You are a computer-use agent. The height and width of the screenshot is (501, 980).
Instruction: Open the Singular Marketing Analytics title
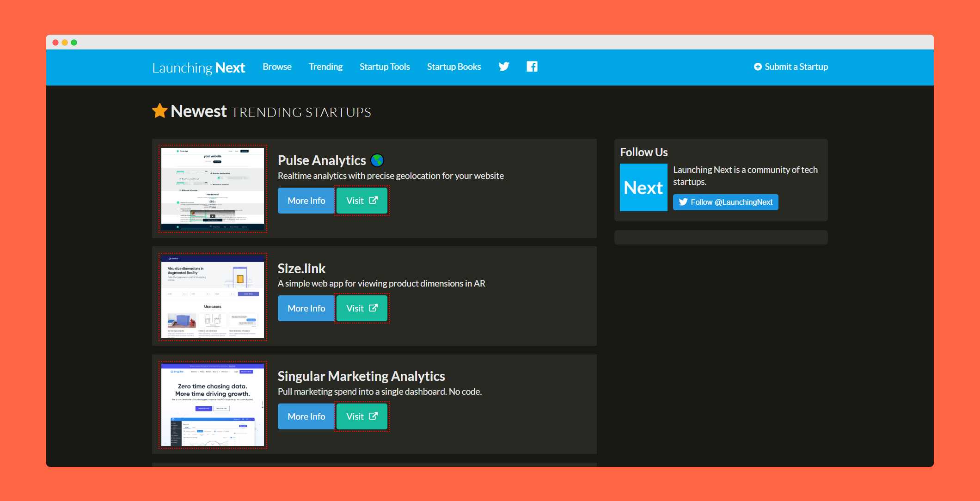click(x=361, y=376)
